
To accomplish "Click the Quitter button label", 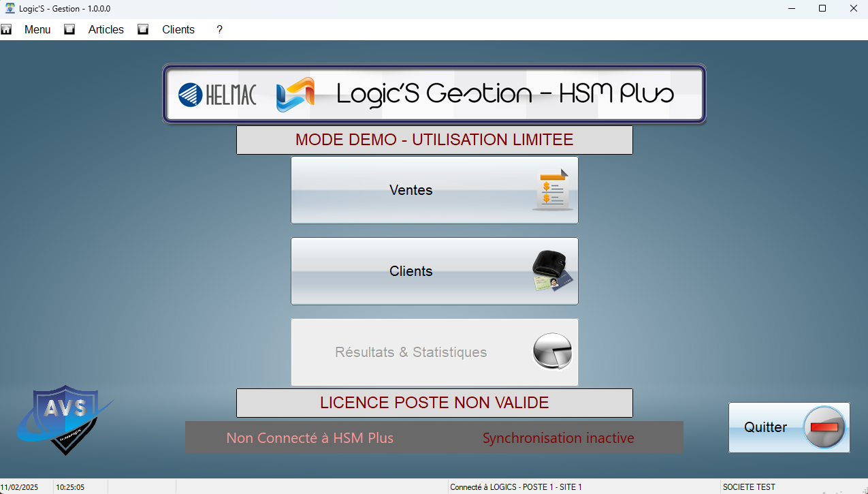I will (x=765, y=427).
